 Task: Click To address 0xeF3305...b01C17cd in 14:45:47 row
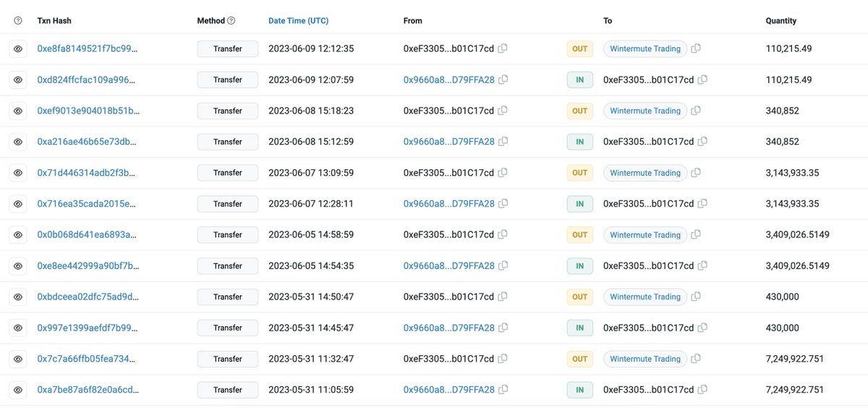tap(649, 328)
